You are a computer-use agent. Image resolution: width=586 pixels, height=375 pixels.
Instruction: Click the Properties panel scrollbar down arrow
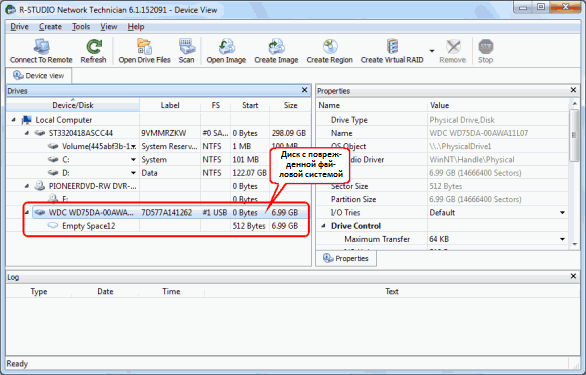tap(574, 244)
